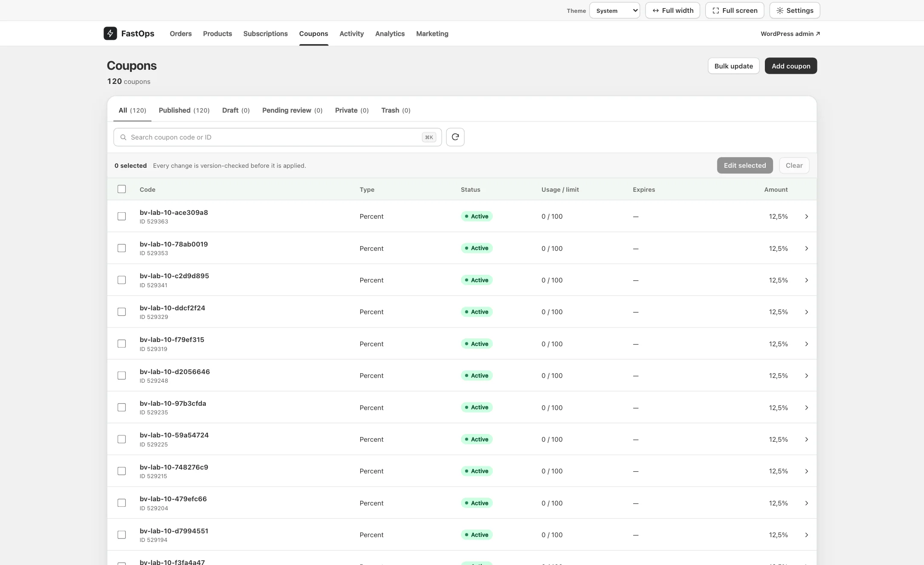
Task: Check the box for bv-lab-10-f79ef315
Action: click(x=122, y=344)
